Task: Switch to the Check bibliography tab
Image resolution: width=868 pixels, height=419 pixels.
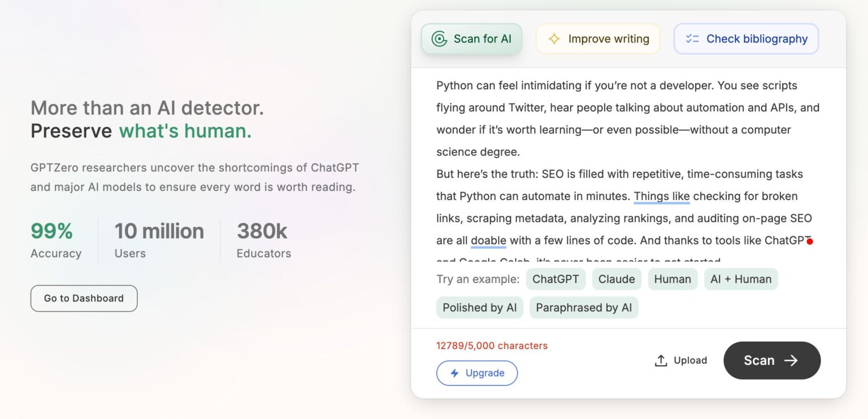Action: pos(746,38)
